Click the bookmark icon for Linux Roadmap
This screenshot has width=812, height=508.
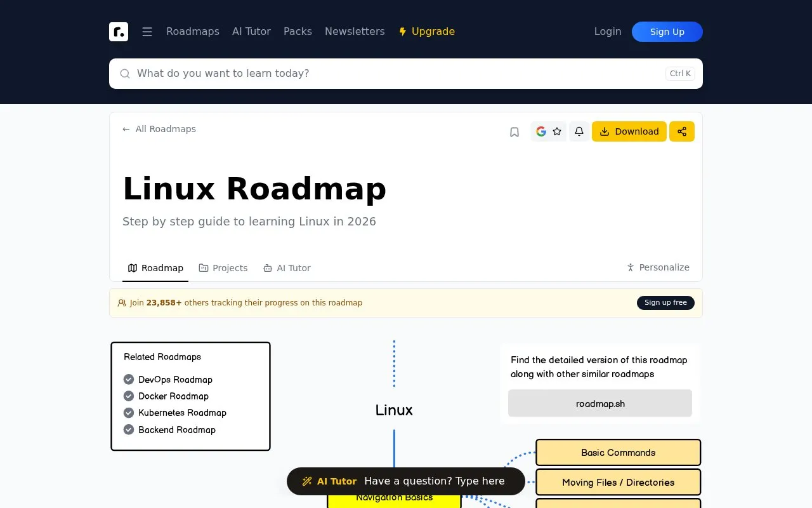tap(514, 132)
